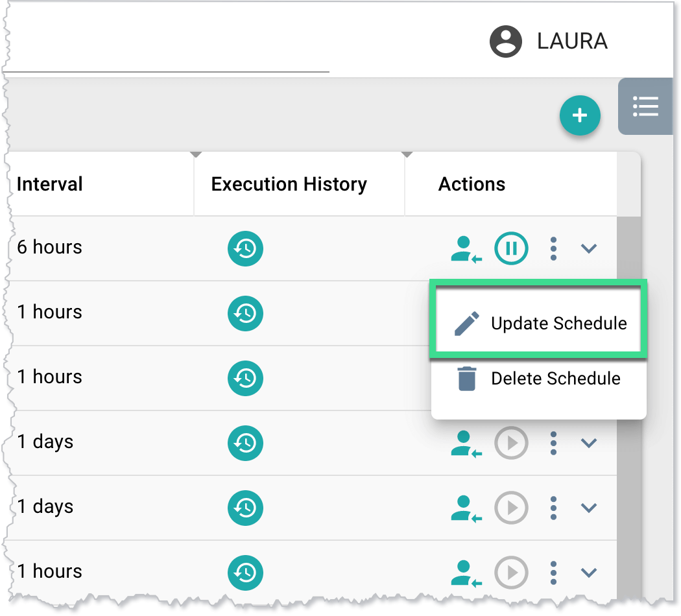The image size is (681, 616).
Task: Click the Actions column header
Action: click(472, 184)
